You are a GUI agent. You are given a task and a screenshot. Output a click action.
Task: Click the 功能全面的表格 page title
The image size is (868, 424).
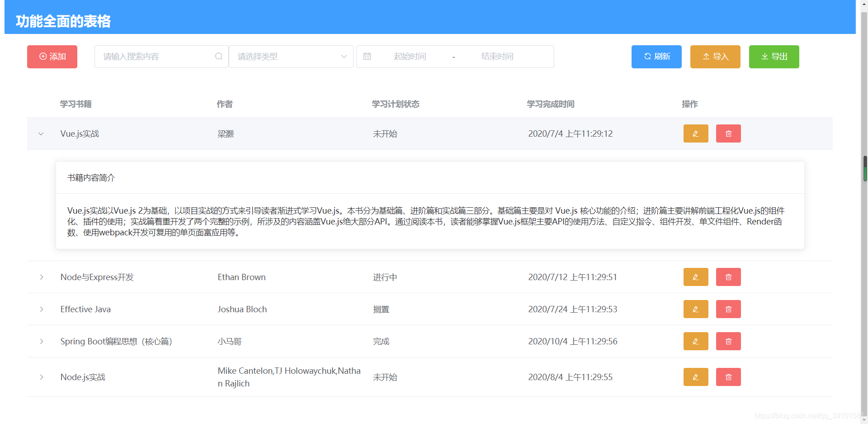[x=63, y=21]
